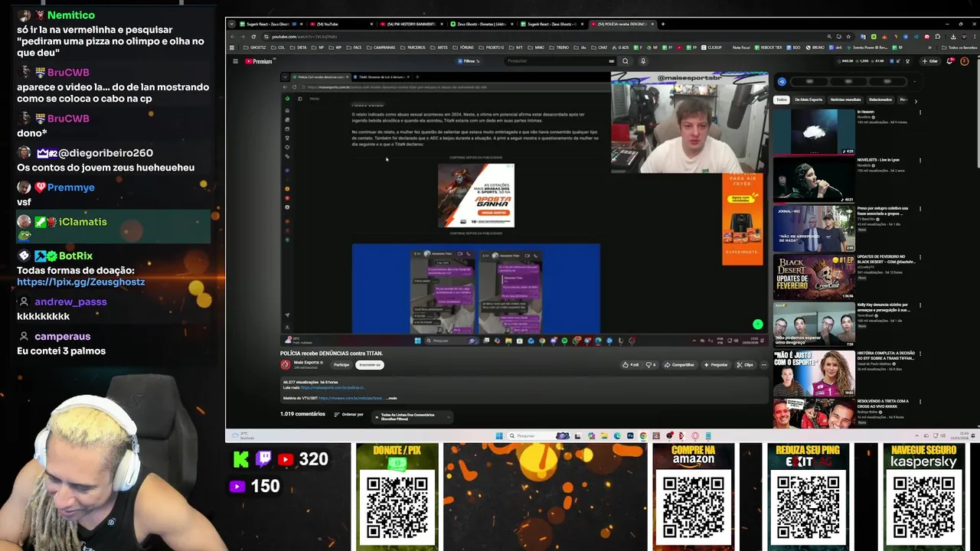Click the Compartilhar share button
The width and height of the screenshot is (980, 551).
[x=679, y=365]
